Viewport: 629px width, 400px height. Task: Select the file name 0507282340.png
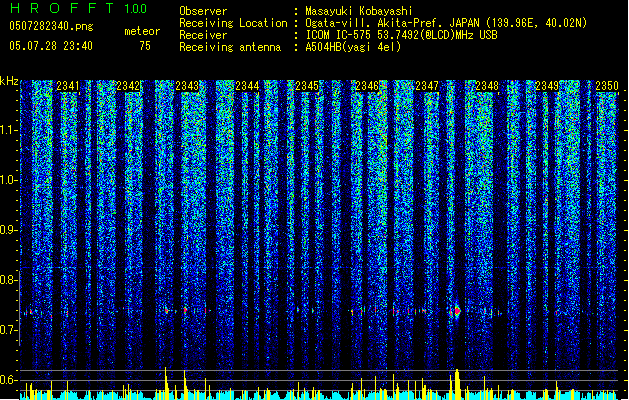(51, 26)
